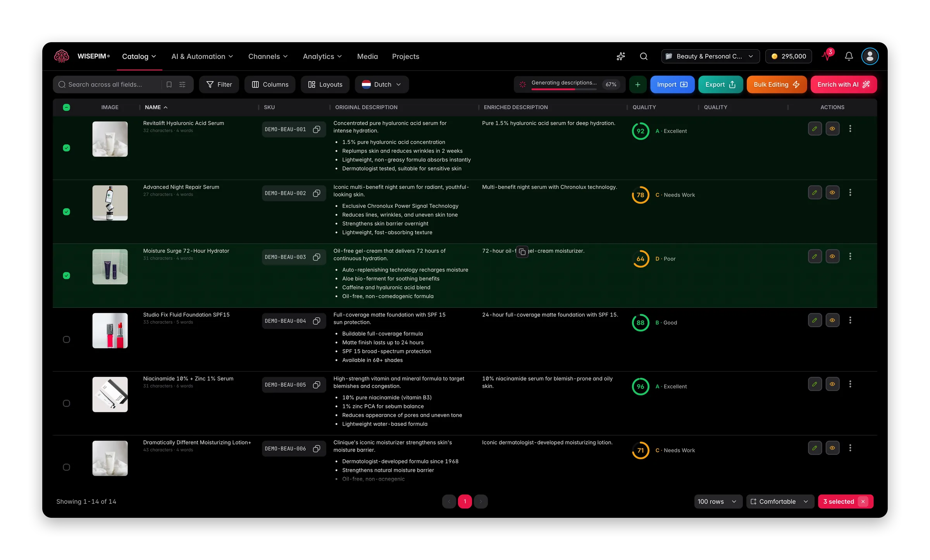Image resolution: width=930 pixels, height=560 pixels.
Task: Copy SKU DEMO-BEAU-005
Action: 317,385
